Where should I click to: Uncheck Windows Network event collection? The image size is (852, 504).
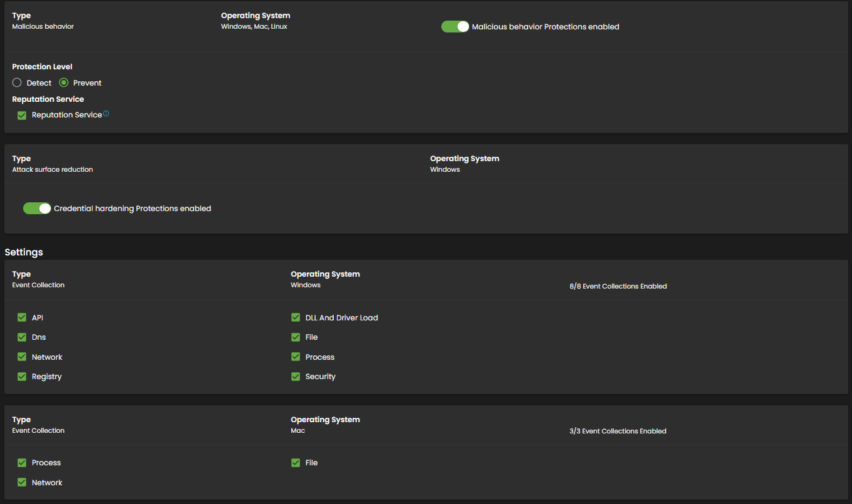tap(22, 357)
